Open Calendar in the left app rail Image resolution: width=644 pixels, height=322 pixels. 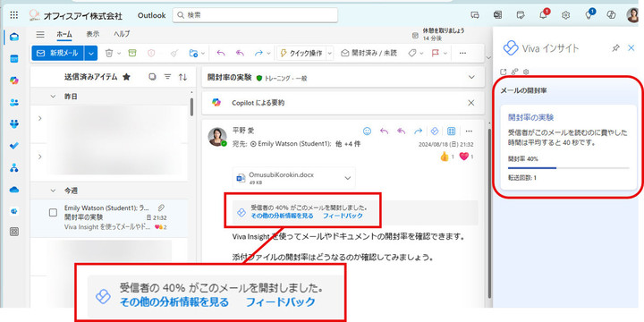(14, 59)
